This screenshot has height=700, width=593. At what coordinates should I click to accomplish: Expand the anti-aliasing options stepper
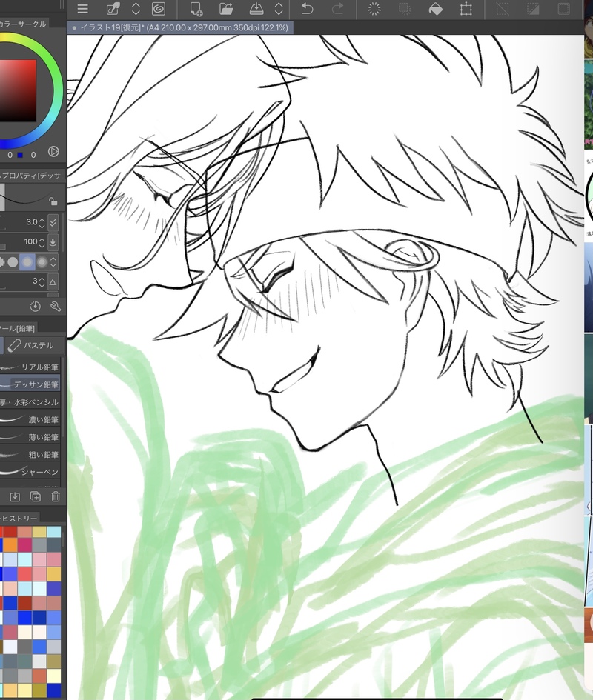[x=53, y=262]
